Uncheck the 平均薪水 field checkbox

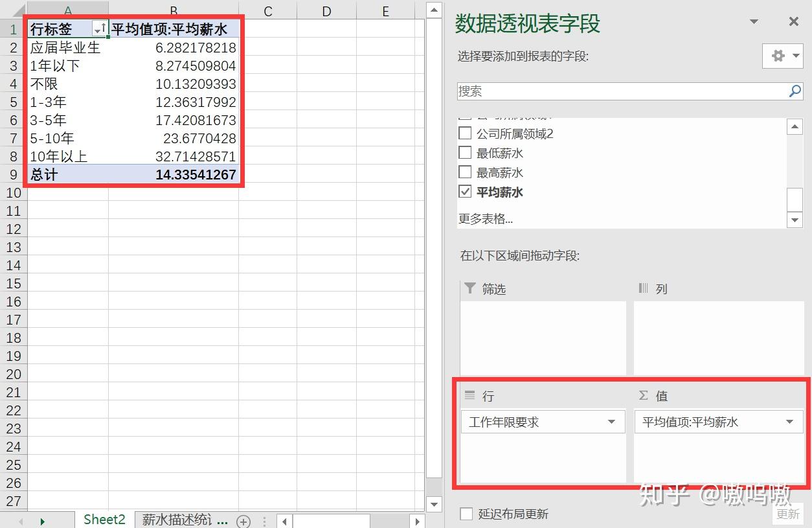[x=464, y=192]
